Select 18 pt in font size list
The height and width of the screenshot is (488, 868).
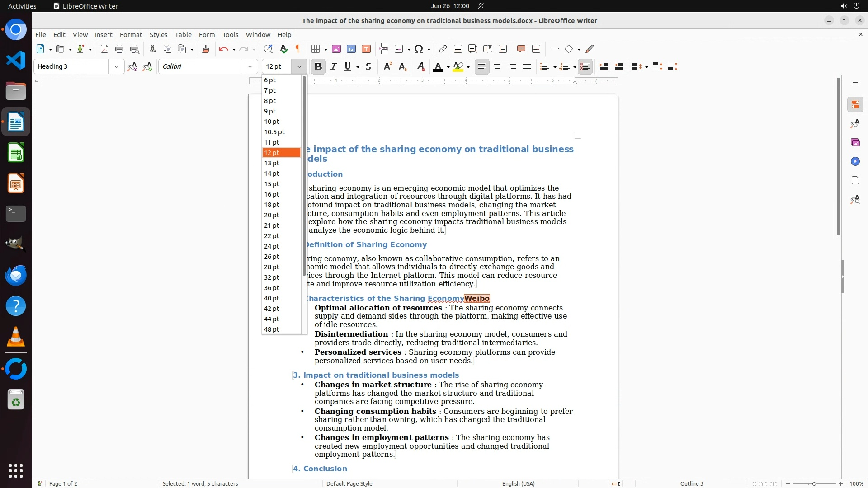pos(272,205)
